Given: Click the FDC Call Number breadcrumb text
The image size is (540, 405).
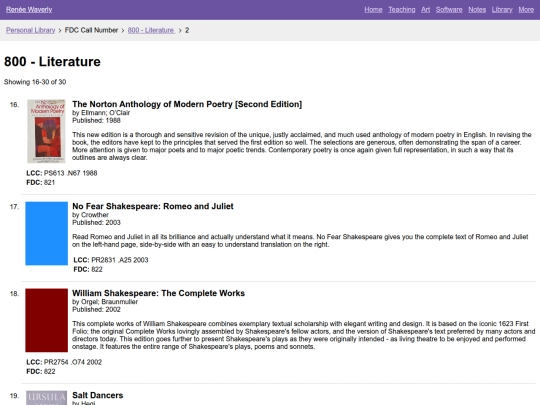Looking at the screenshot, I should pyautogui.click(x=91, y=30).
